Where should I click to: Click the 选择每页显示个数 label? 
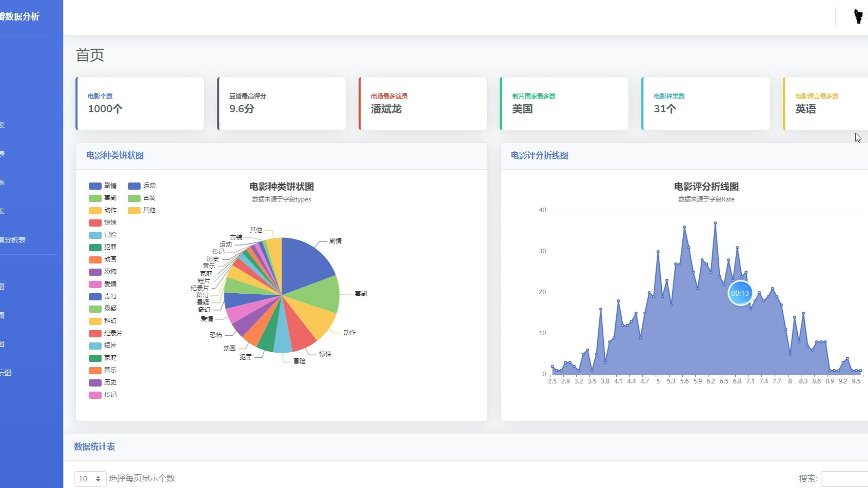[x=142, y=478]
